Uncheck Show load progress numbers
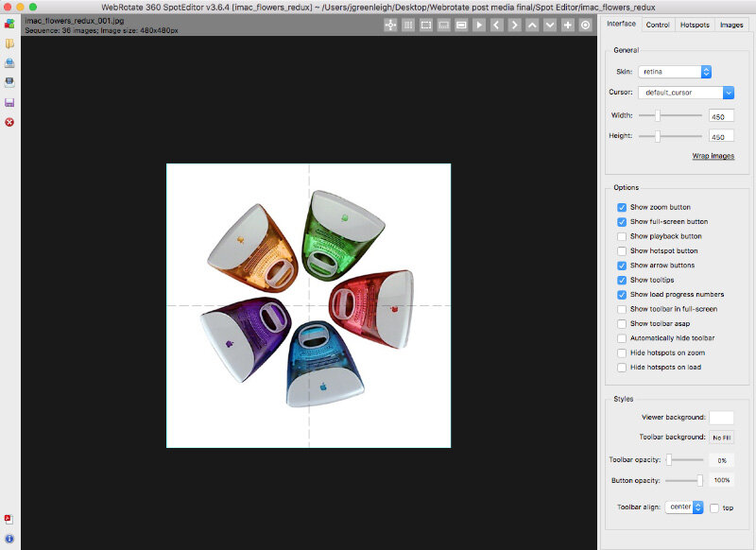 pos(622,295)
